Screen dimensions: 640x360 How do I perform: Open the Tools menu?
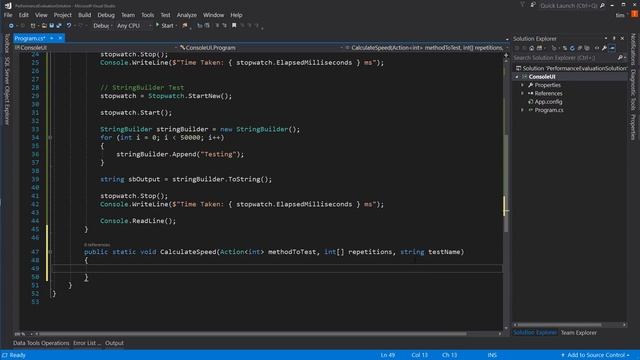point(148,15)
